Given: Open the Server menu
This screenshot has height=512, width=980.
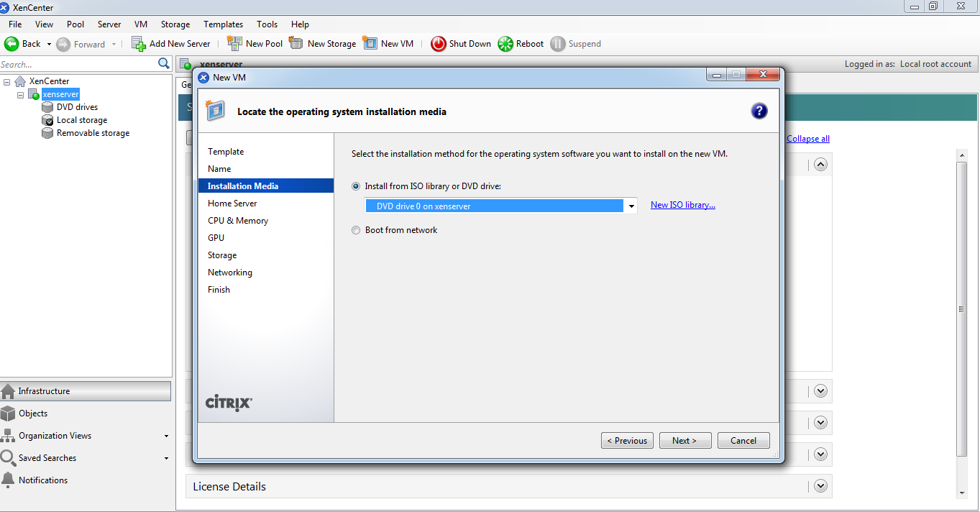Looking at the screenshot, I should [109, 24].
